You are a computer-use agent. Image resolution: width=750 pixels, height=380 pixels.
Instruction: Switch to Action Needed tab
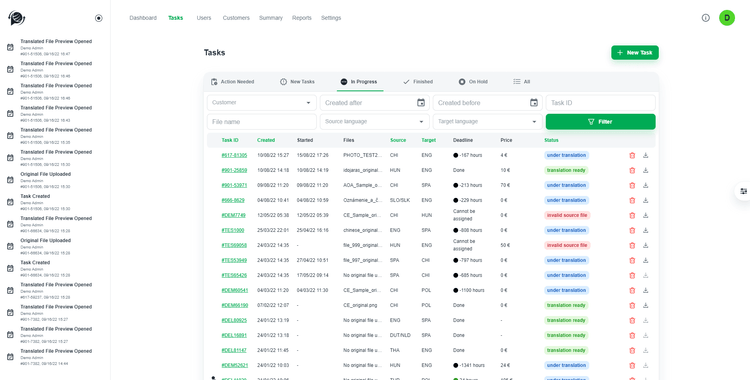[232, 82]
